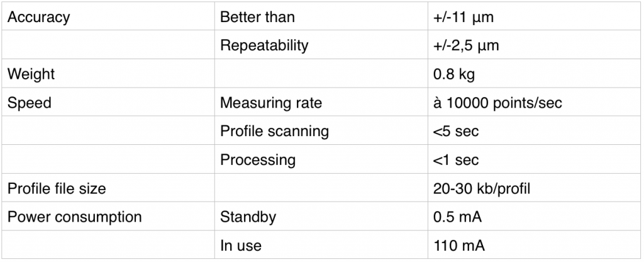This screenshot has width=644, height=262.
Task: Select the <1 sec value cell
Action: pyautogui.click(x=455, y=160)
